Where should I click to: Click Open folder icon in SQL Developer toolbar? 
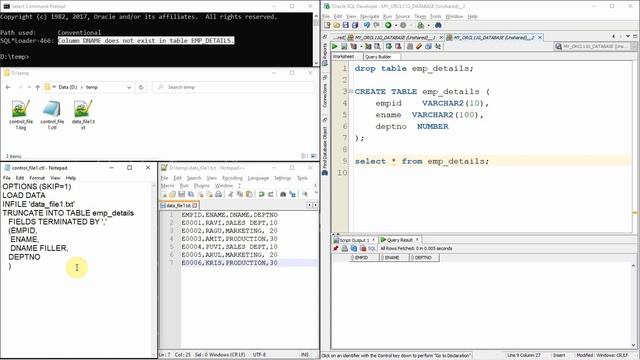[x=337, y=25]
